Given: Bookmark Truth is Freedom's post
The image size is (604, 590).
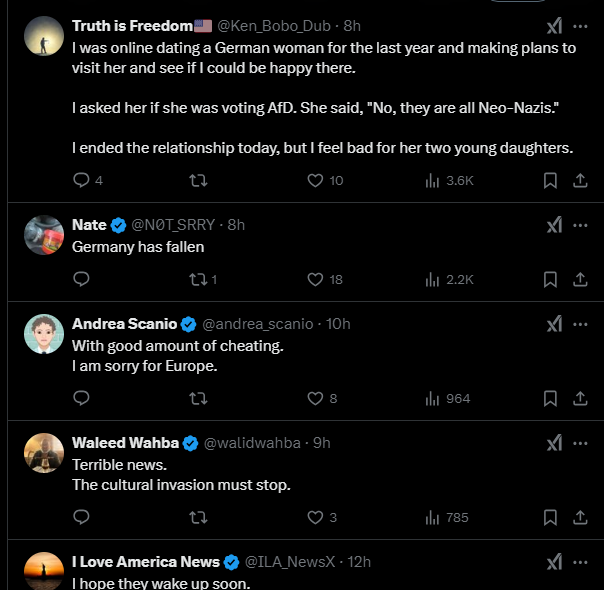Looking at the screenshot, I should 550,180.
